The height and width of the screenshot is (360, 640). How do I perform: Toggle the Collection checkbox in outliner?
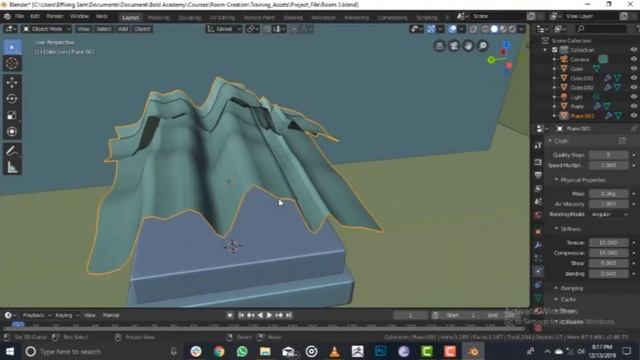(555, 50)
